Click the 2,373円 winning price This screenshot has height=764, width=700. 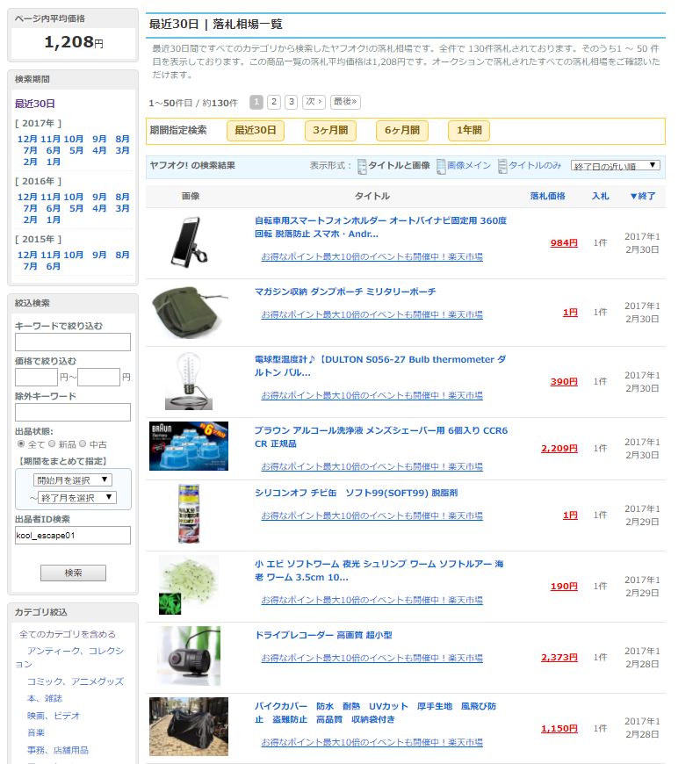coord(559,657)
